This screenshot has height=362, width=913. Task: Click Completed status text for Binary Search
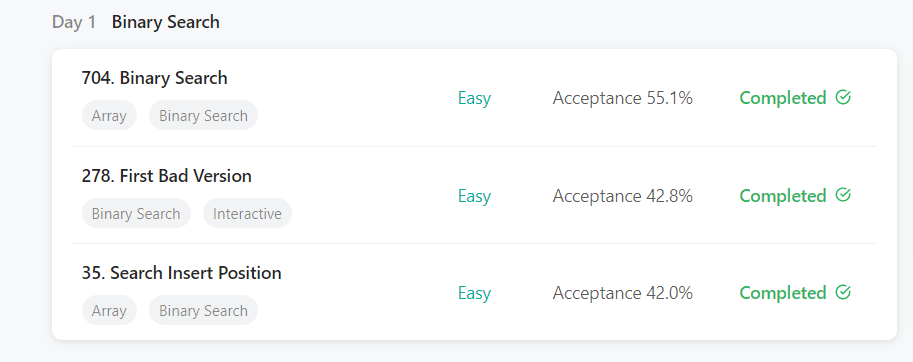coord(783,98)
